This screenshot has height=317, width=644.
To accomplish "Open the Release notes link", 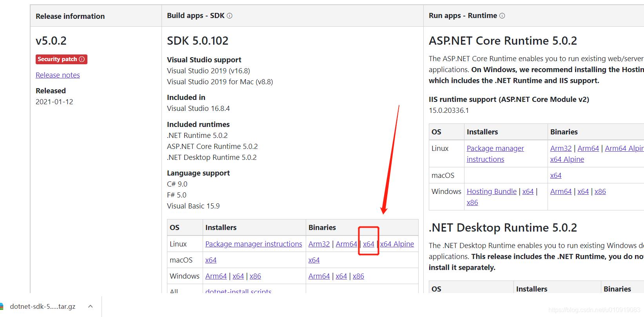I will point(58,75).
